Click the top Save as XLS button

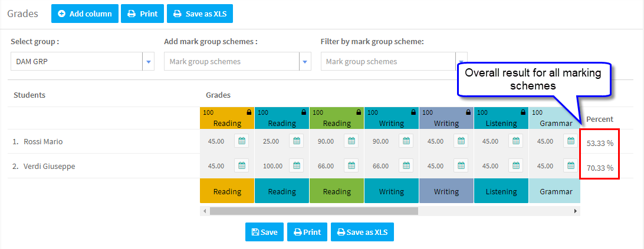199,14
